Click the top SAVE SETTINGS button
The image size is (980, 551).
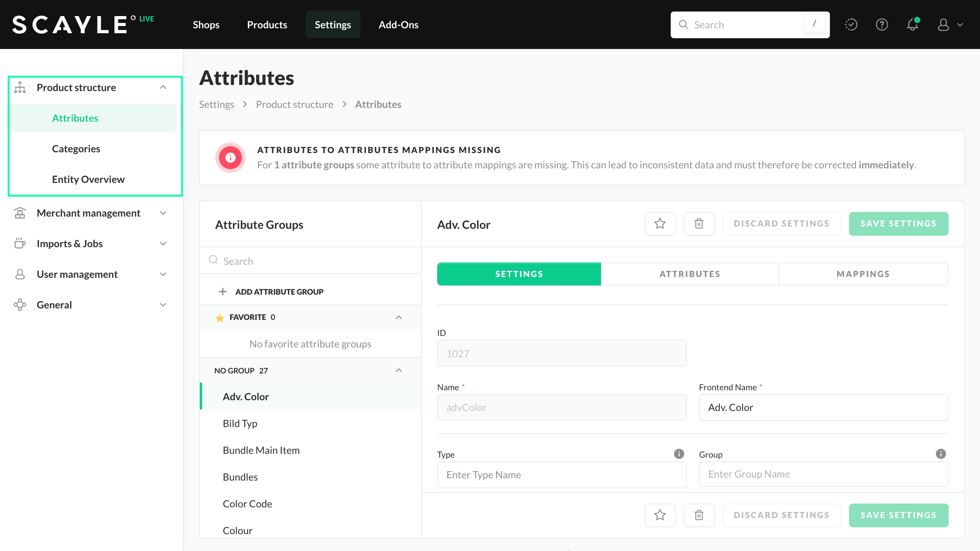[x=898, y=224]
